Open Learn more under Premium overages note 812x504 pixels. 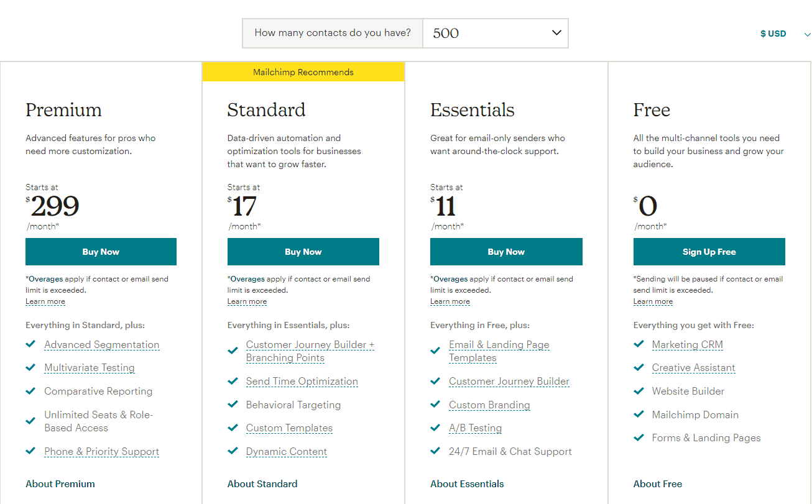[x=45, y=301]
